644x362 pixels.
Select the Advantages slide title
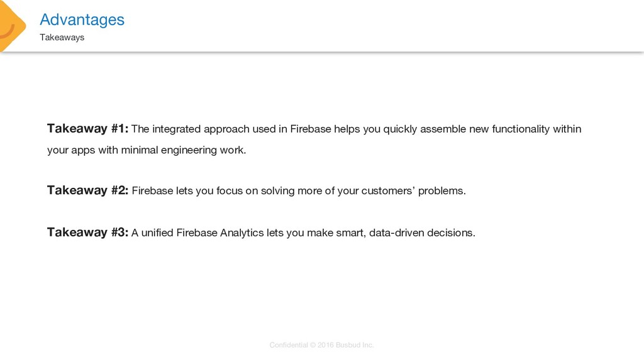pyautogui.click(x=82, y=19)
